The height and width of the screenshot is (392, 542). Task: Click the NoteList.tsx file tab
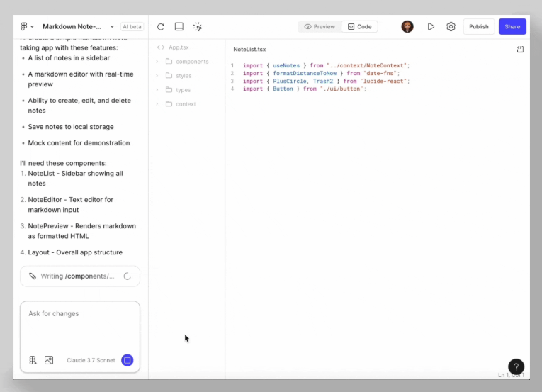pyautogui.click(x=249, y=50)
